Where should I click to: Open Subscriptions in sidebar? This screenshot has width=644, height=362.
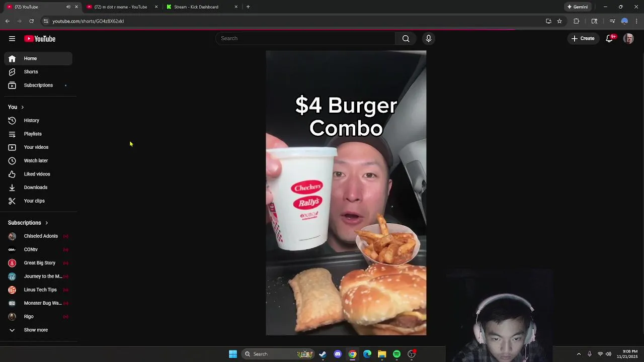pos(39,85)
